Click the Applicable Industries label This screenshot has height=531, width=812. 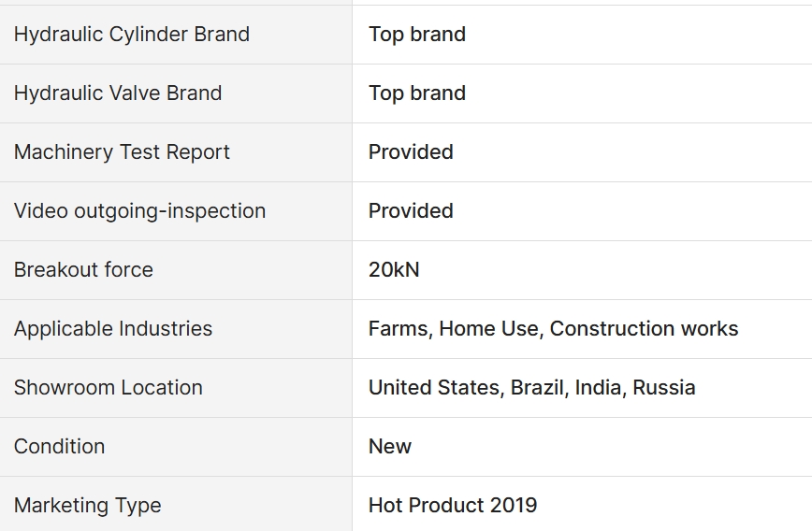pos(113,329)
